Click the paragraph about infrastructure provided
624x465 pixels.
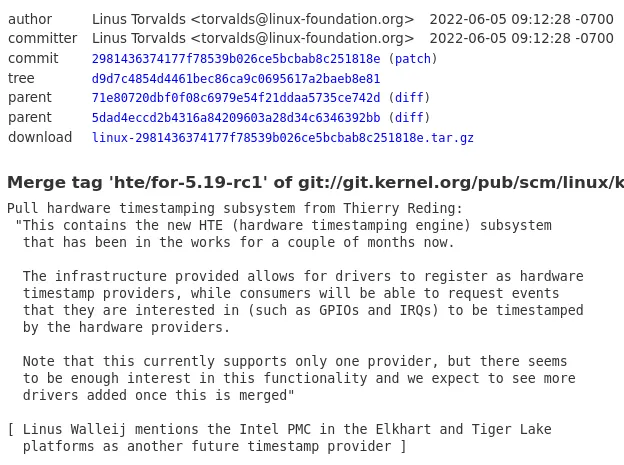pyautogui.click(x=303, y=302)
